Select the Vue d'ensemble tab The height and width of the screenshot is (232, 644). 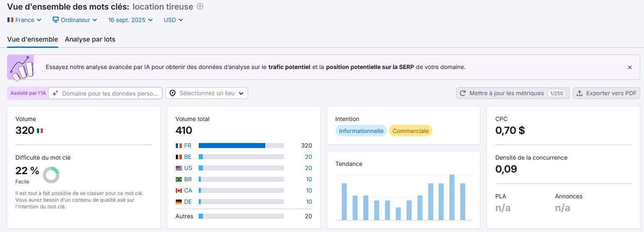point(32,39)
